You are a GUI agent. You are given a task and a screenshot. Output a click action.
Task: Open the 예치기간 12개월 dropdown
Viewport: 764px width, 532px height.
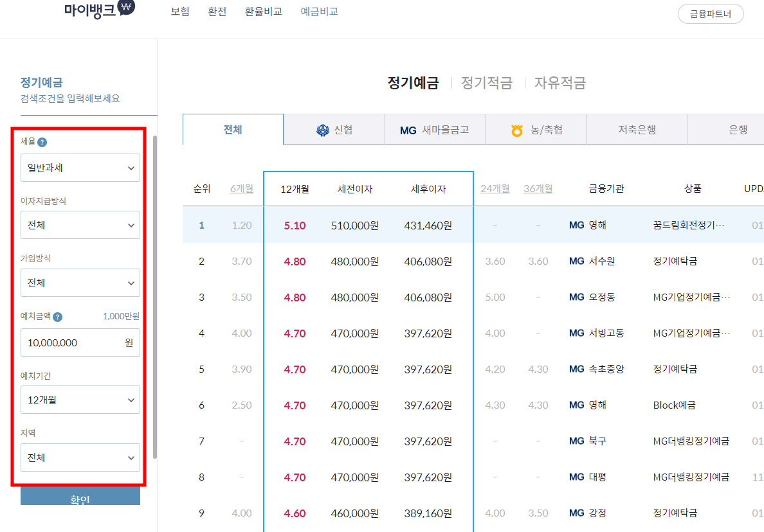click(80, 400)
